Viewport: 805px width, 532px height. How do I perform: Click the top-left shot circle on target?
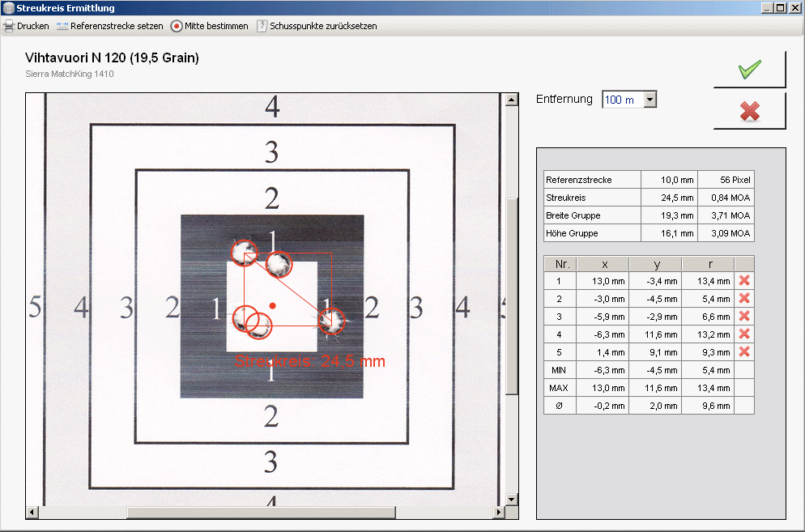[244, 253]
